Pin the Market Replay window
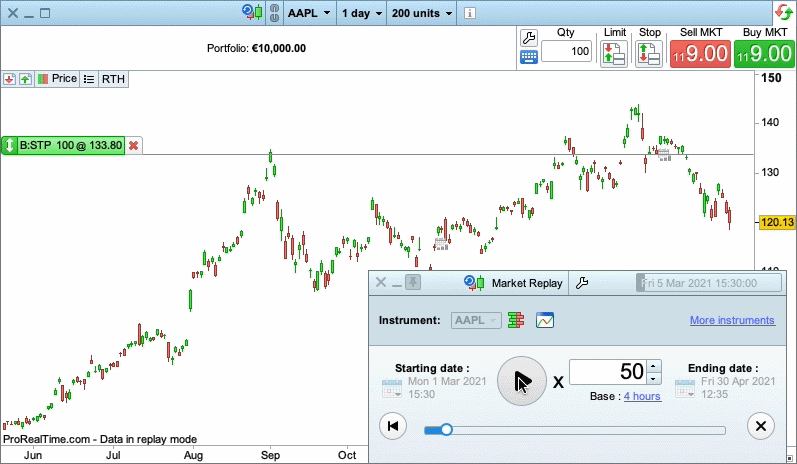Screen dimensions: 797x464 [413, 282]
